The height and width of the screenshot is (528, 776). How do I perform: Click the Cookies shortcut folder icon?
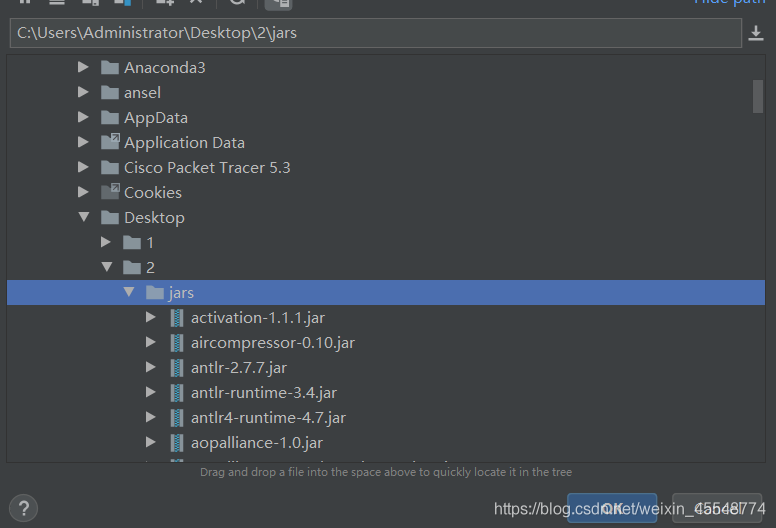pos(110,192)
